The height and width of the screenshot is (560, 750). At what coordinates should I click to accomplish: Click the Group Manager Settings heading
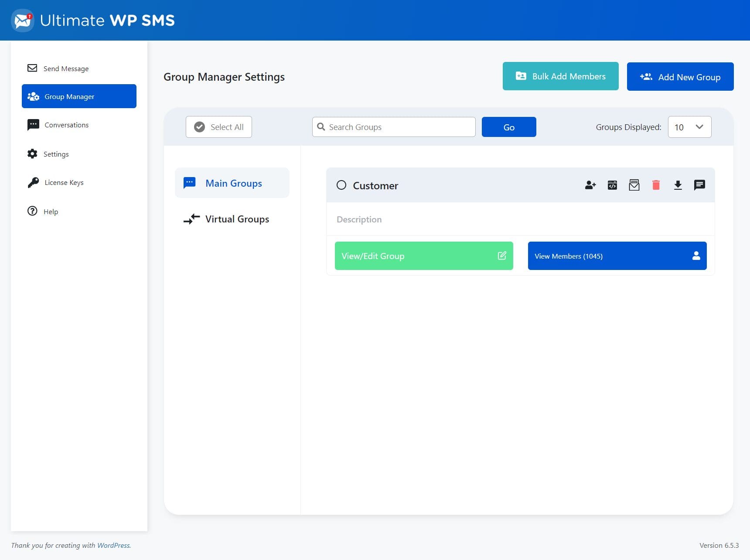224,77
